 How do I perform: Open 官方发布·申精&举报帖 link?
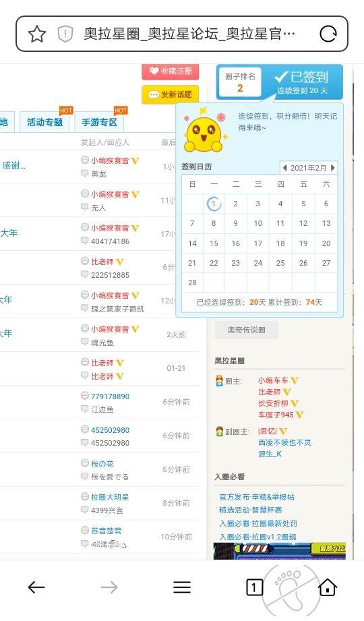[257, 497]
